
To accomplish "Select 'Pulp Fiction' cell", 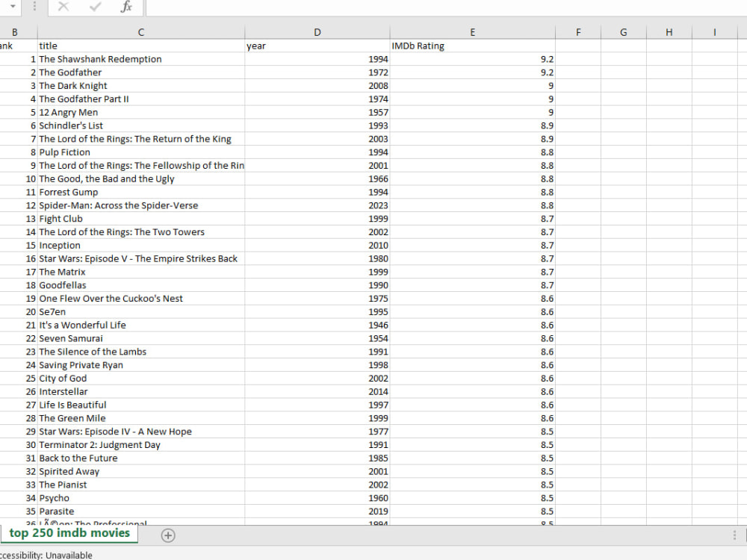I will pos(141,152).
